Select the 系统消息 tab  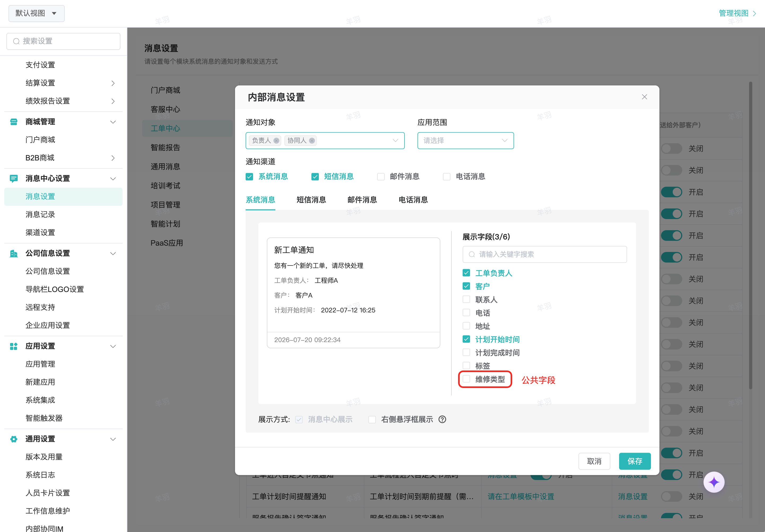click(260, 200)
